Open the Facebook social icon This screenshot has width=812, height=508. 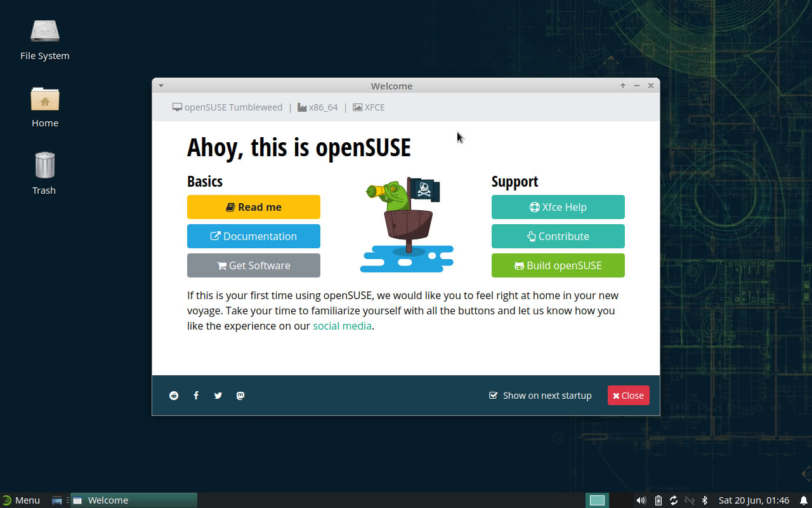(196, 396)
